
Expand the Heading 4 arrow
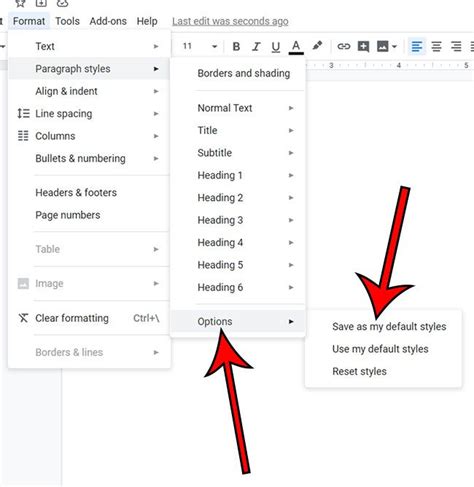coord(291,243)
